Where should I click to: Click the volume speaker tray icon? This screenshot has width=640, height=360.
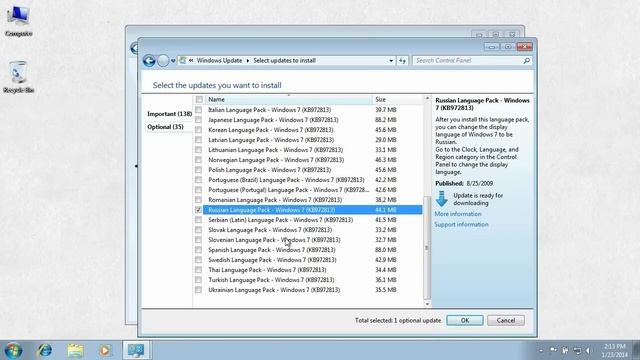pyautogui.click(x=589, y=350)
